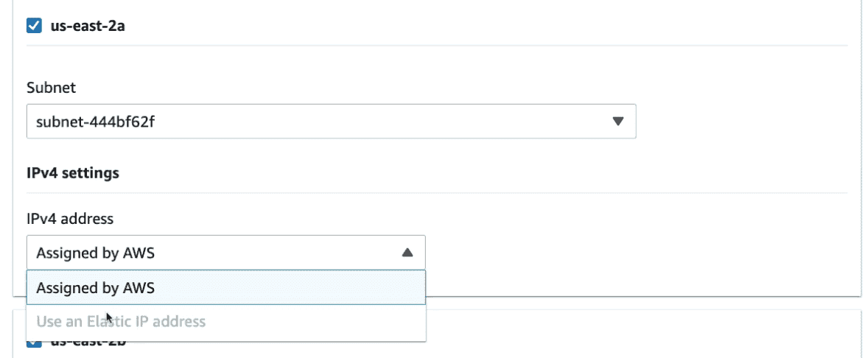868x358 pixels.
Task: Click the "IPv4 address" field label
Action: [x=70, y=218]
